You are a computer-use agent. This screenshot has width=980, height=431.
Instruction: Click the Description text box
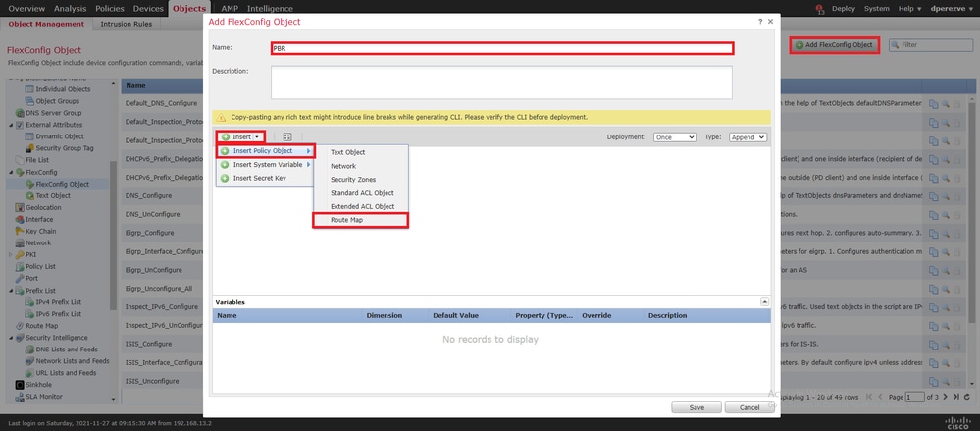pyautogui.click(x=501, y=81)
